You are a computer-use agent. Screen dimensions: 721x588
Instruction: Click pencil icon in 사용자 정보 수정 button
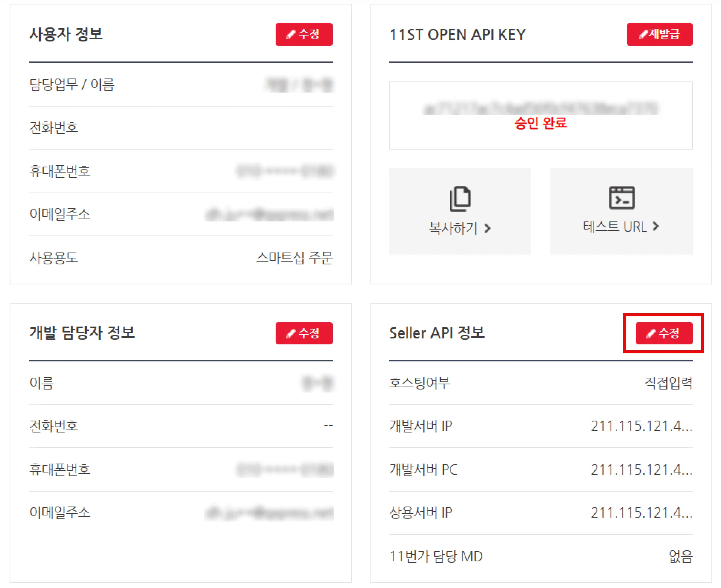point(291,35)
